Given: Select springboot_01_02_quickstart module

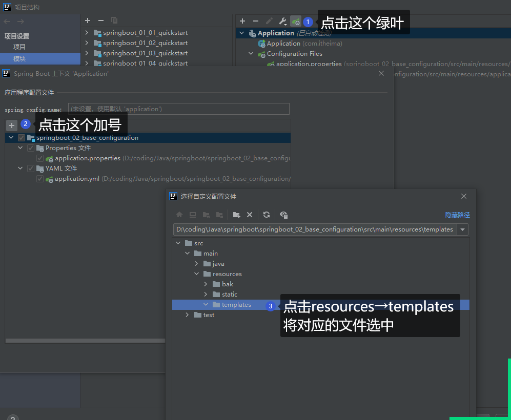Looking at the screenshot, I should pos(145,43).
